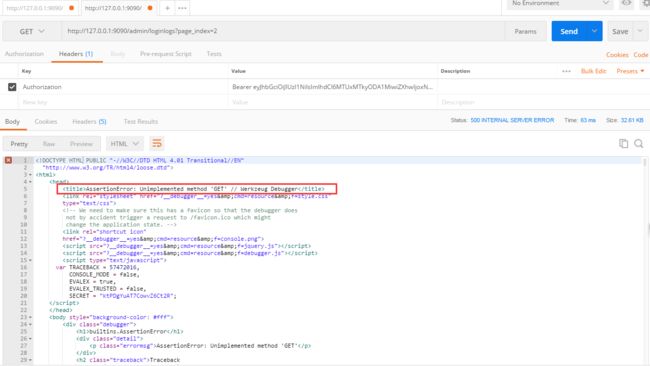This screenshot has height=366, width=650.
Task: Open the Test Results tab
Action: (141, 121)
